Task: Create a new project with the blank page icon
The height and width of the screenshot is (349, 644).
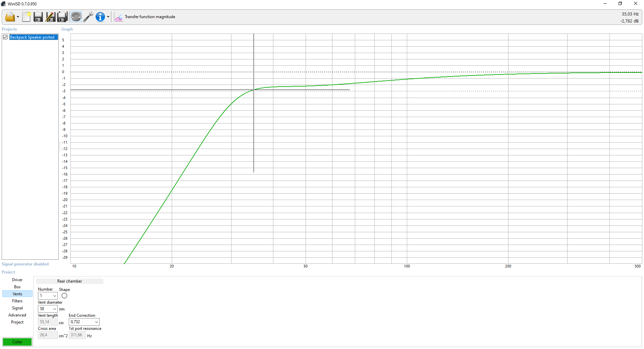Action: point(26,17)
